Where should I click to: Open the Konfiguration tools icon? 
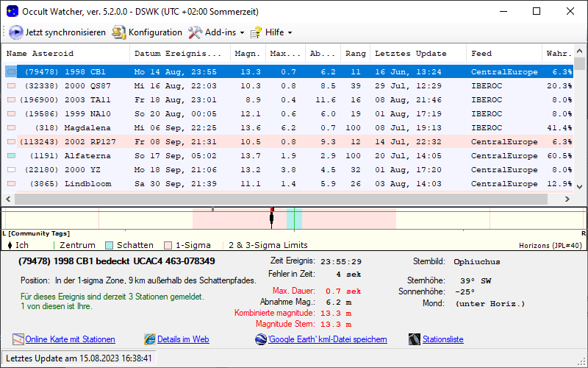119,32
